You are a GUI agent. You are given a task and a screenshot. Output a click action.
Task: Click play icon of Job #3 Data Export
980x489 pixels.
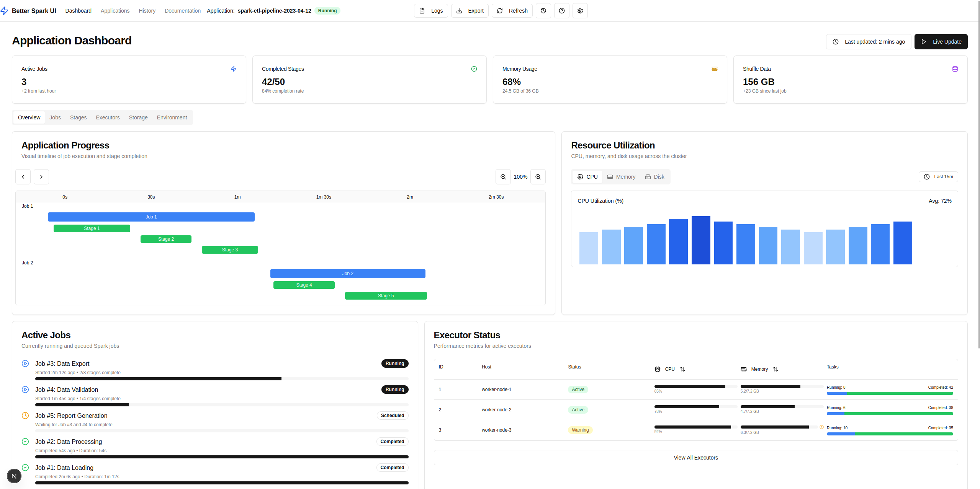(25, 363)
